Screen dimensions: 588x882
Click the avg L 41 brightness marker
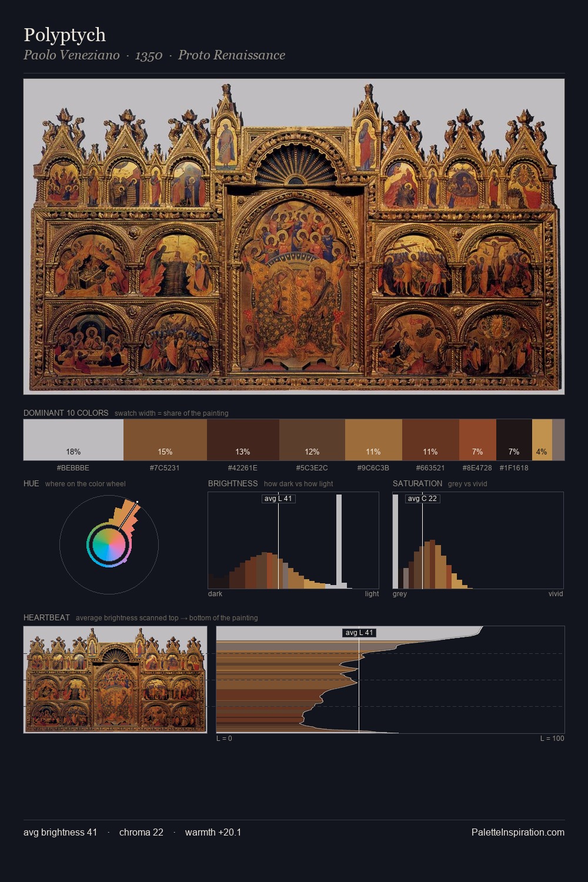[278, 499]
